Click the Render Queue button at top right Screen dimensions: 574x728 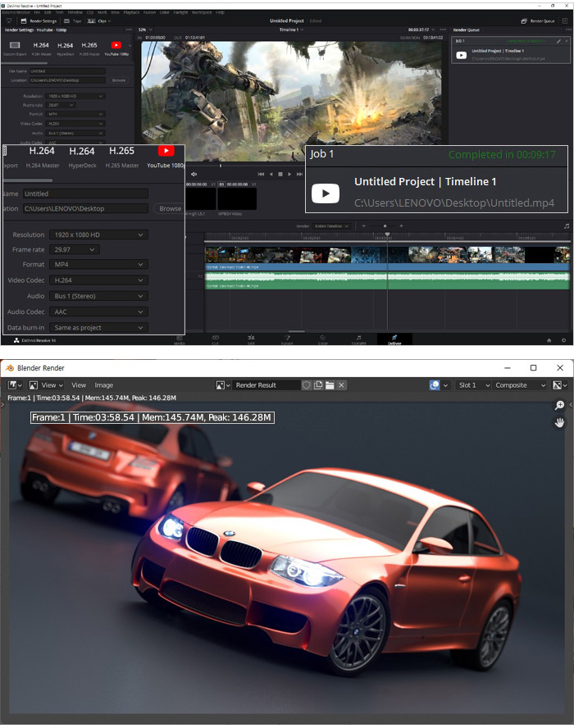tap(538, 20)
